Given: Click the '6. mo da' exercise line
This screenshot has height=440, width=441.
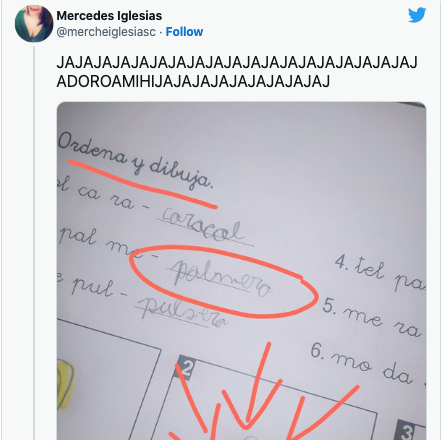Looking at the screenshot, I should [x=365, y=363].
